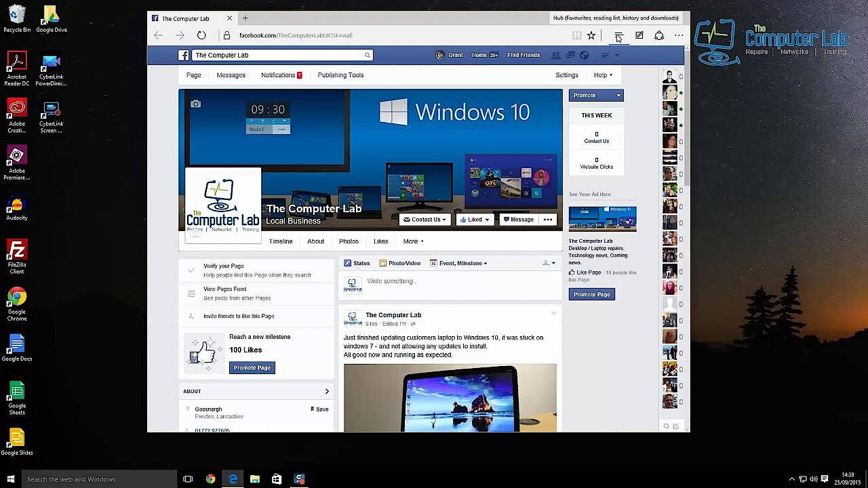Screen dimensions: 868x488
Task: Open Edge More actions ellipsis
Action: [x=679, y=35]
